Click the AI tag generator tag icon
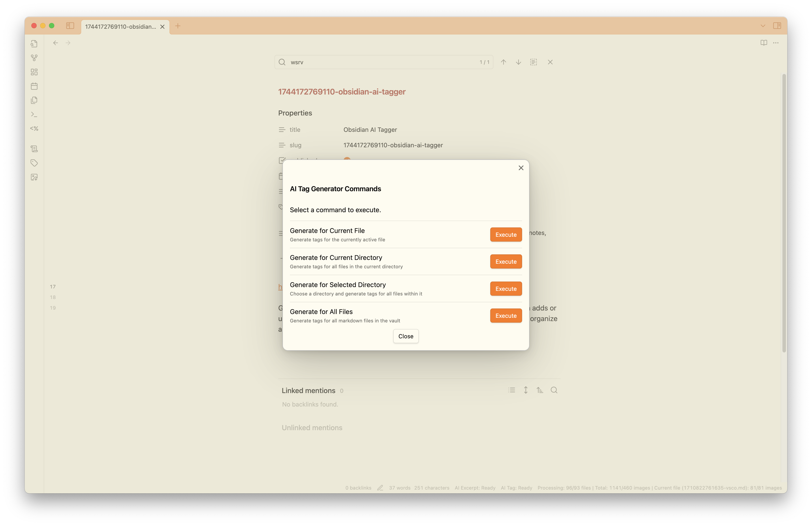The image size is (812, 526). point(34,163)
